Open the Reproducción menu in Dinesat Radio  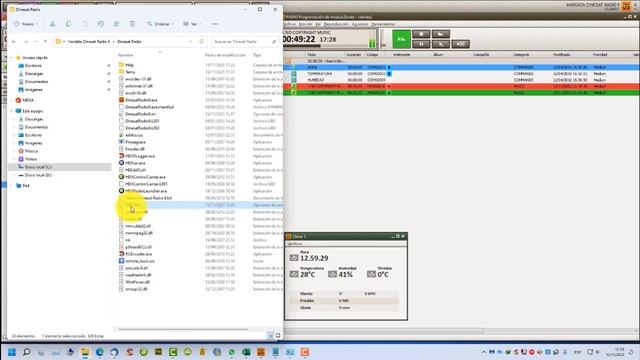coord(336,24)
